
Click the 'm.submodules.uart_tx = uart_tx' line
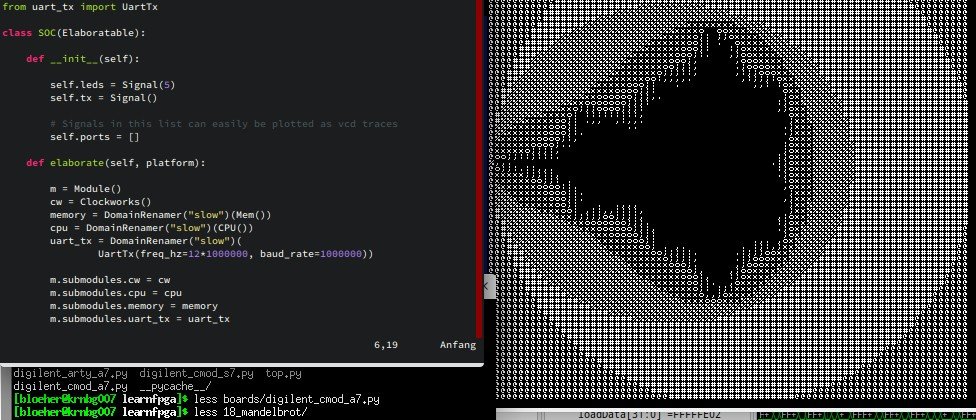(139, 319)
